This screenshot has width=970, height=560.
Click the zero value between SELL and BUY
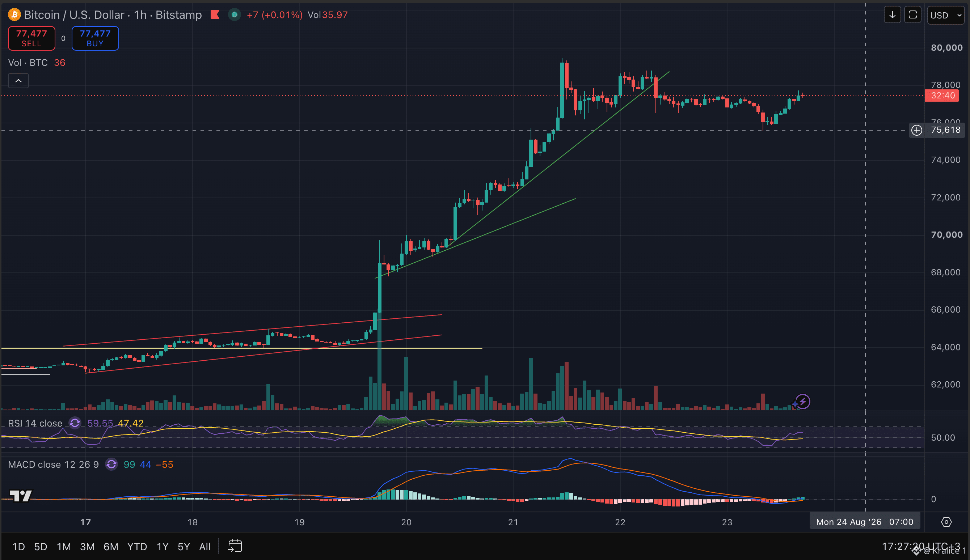click(63, 38)
